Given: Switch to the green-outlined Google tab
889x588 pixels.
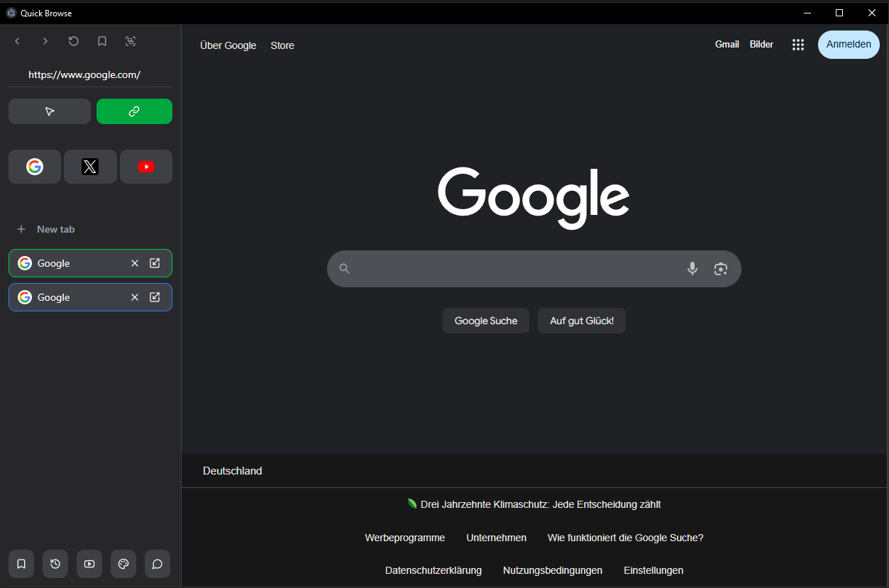Looking at the screenshot, I should tap(90, 263).
